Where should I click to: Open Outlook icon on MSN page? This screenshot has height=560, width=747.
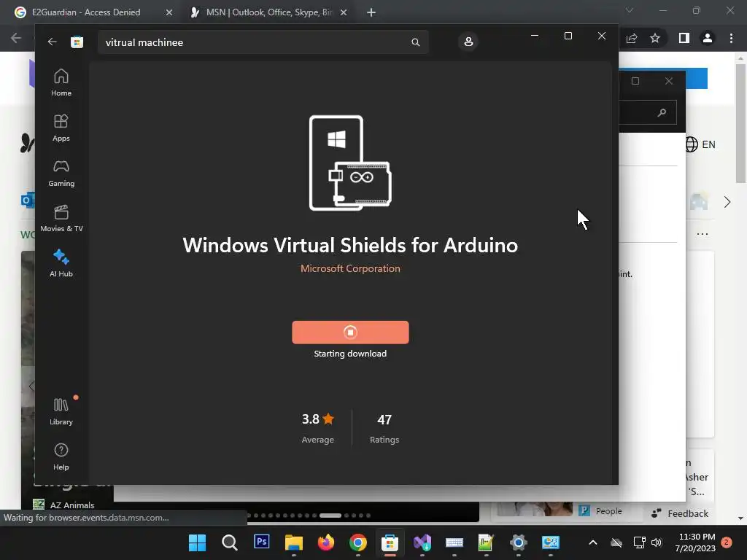tap(27, 201)
